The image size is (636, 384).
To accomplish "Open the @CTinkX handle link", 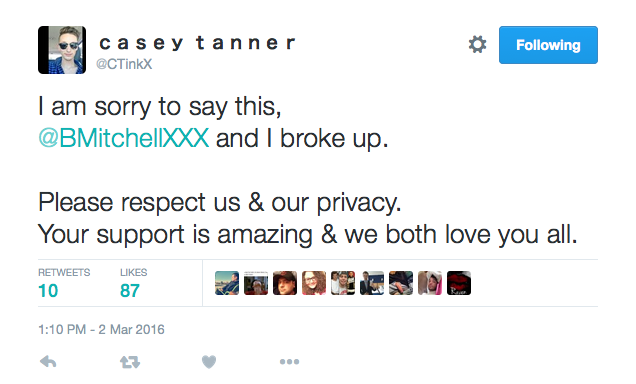I will [x=124, y=64].
